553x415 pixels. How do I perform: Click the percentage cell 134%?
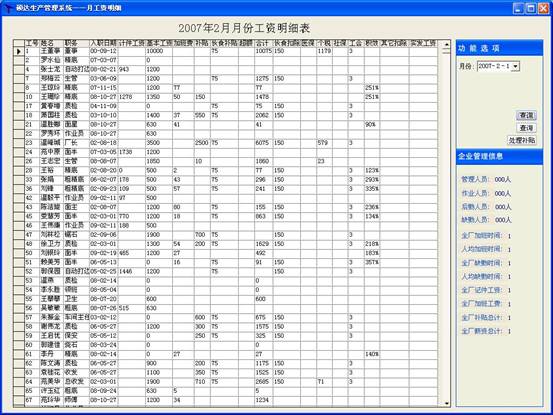(x=372, y=216)
